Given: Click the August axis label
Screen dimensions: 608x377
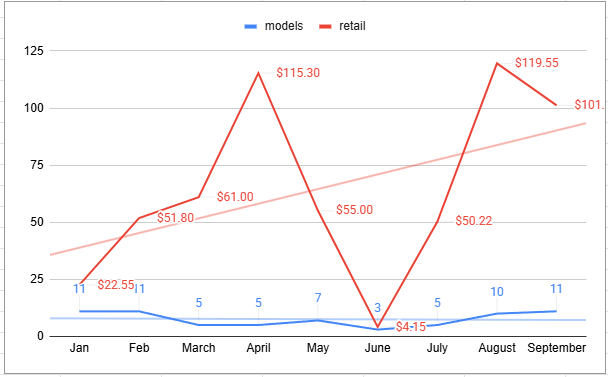Looking at the screenshot, I should [497, 348].
